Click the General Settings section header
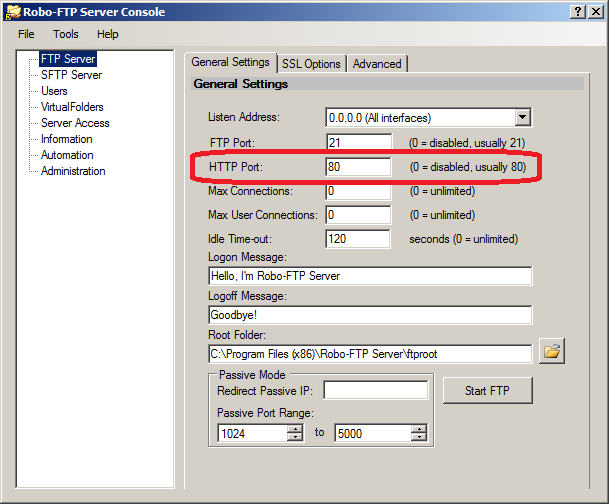 [x=388, y=84]
